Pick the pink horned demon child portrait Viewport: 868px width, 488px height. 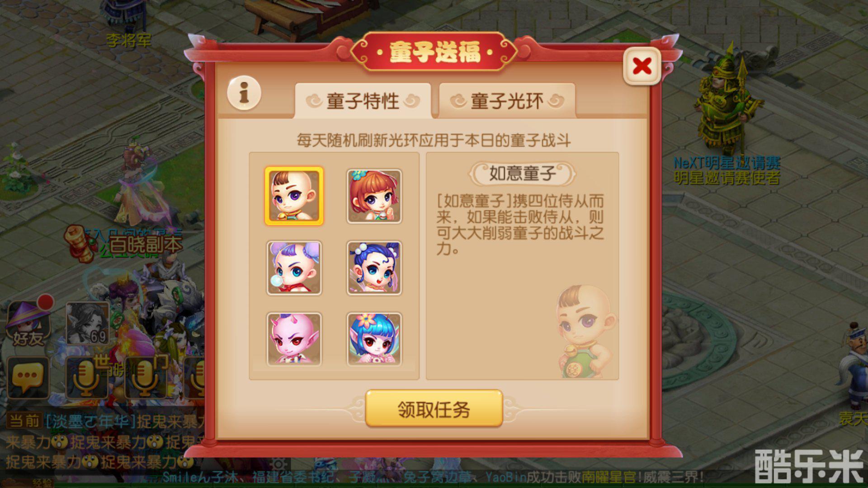294,339
